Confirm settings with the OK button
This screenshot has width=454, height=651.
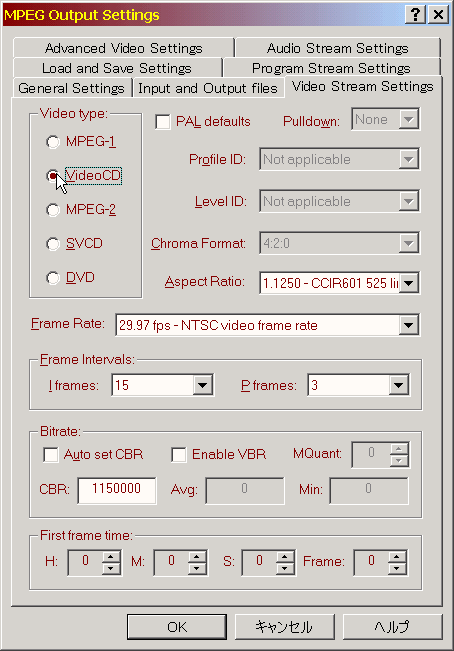tap(177, 627)
